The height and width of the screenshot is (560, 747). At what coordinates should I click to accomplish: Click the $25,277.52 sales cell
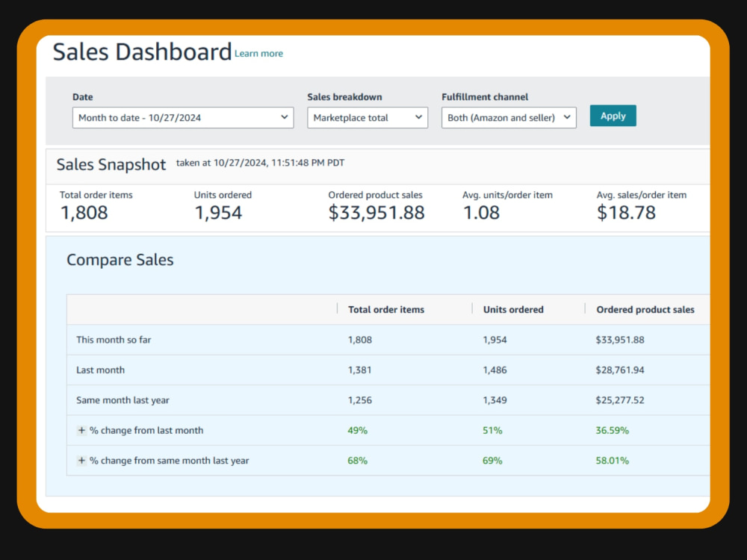pyautogui.click(x=620, y=400)
